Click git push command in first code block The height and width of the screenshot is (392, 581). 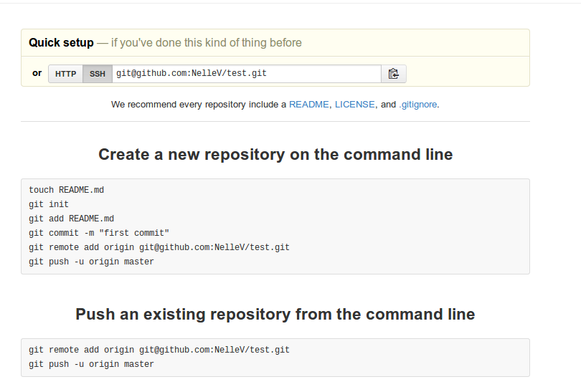click(x=91, y=262)
